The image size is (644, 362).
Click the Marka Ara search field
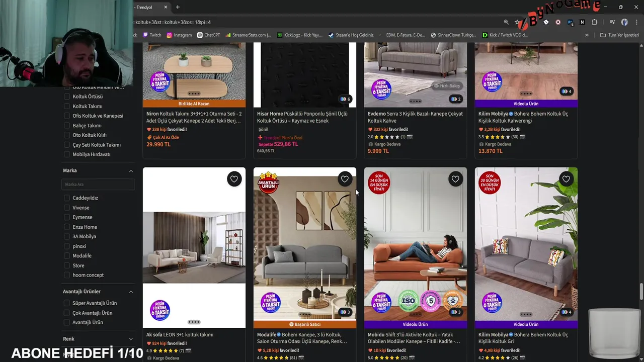click(98, 185)
